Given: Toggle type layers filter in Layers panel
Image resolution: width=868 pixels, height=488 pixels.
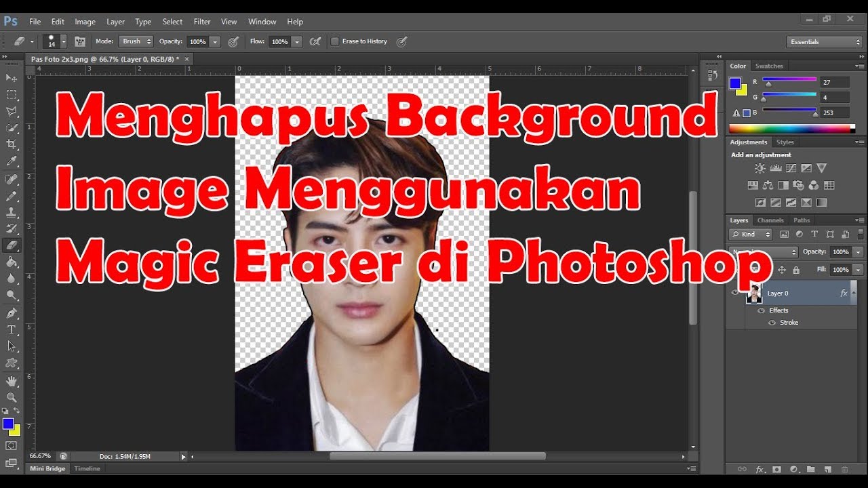Looking at the screenshot, I should [814, 234].
